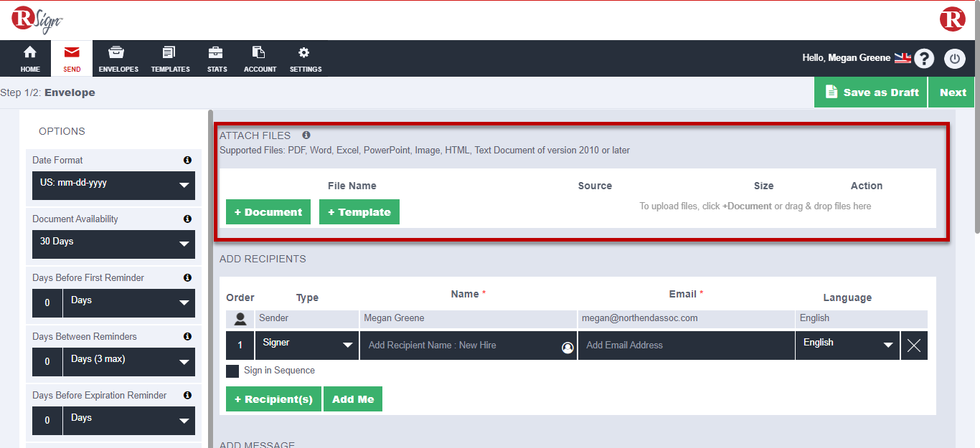Click the contact picker icon in recipient name
980x448 pixels.
click(x=567, y=348)
